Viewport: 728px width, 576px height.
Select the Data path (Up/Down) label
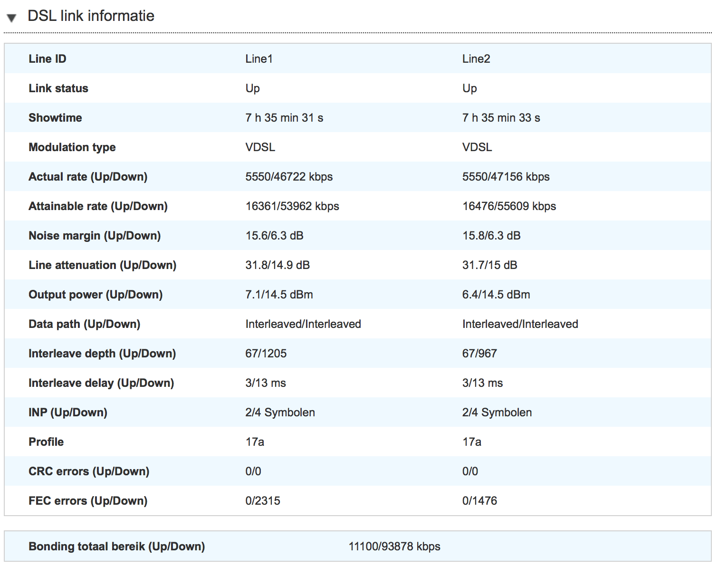[84, 324]
